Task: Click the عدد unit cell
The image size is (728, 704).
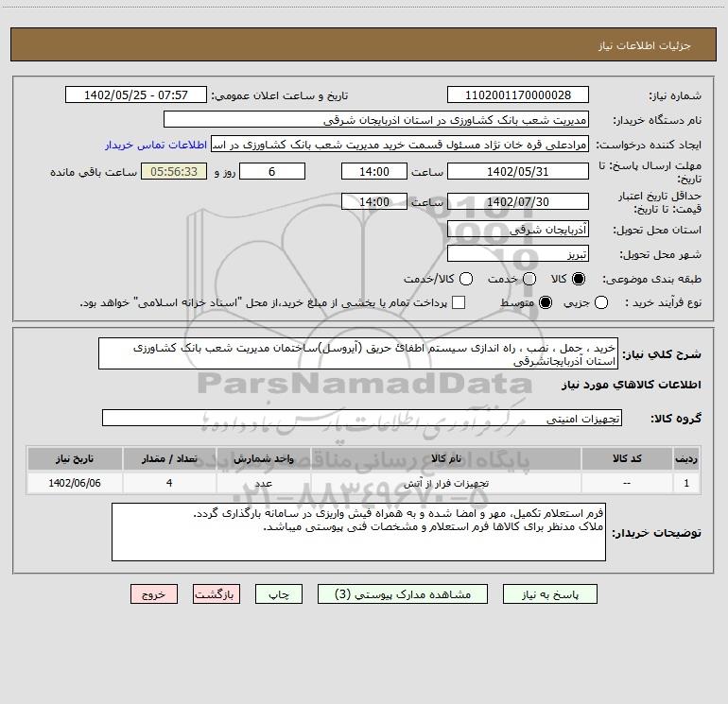Action: coord(263,483)
